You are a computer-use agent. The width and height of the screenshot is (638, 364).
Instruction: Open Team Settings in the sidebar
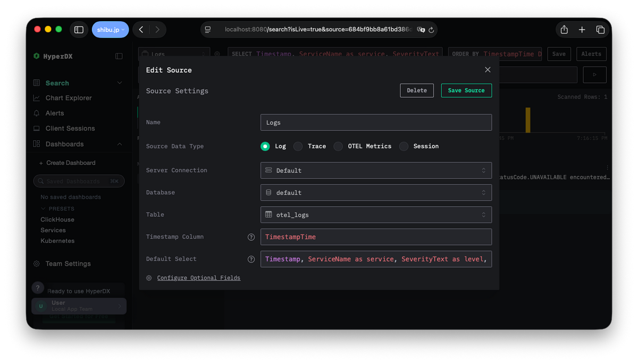[68, 264]
